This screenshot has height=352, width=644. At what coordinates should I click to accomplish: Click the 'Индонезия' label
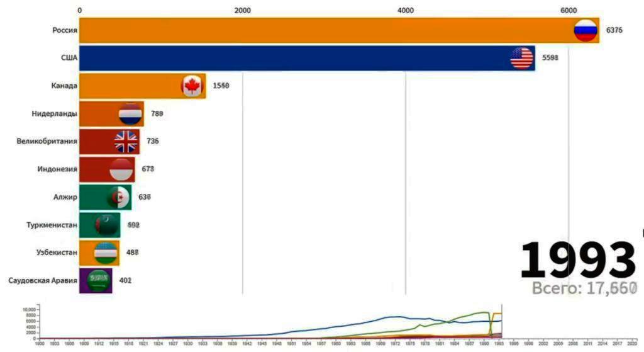[x=57, y=169]
